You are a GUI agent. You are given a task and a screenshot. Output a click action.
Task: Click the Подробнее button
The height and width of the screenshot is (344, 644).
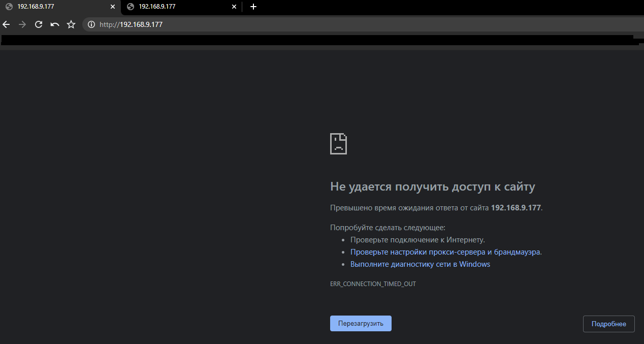pyautogui.click(x=609, y=324)
